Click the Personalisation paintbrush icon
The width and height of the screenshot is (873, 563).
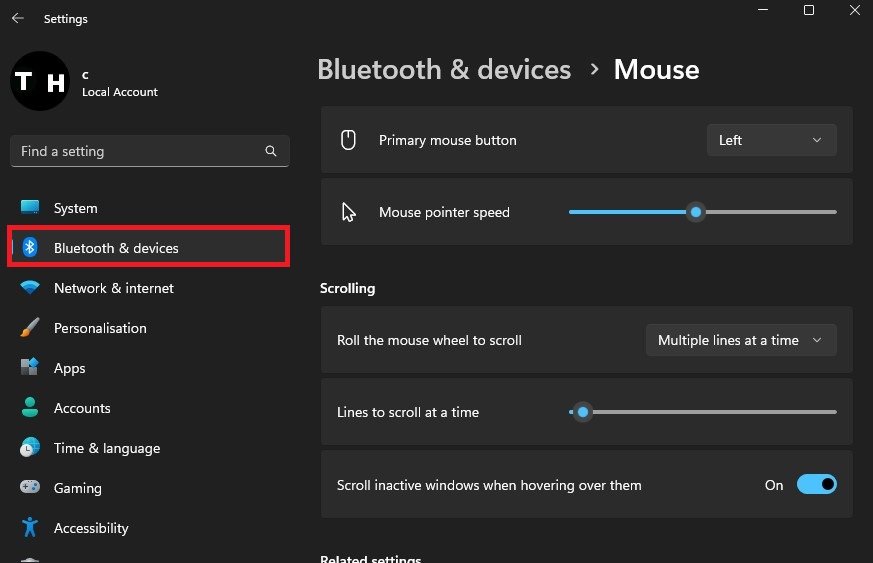(x=30, y=328)
